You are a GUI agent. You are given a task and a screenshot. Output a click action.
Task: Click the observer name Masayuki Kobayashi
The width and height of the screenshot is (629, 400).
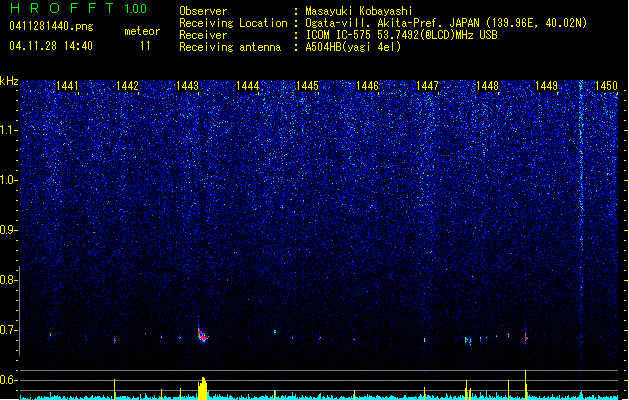[x=359, y=11]
